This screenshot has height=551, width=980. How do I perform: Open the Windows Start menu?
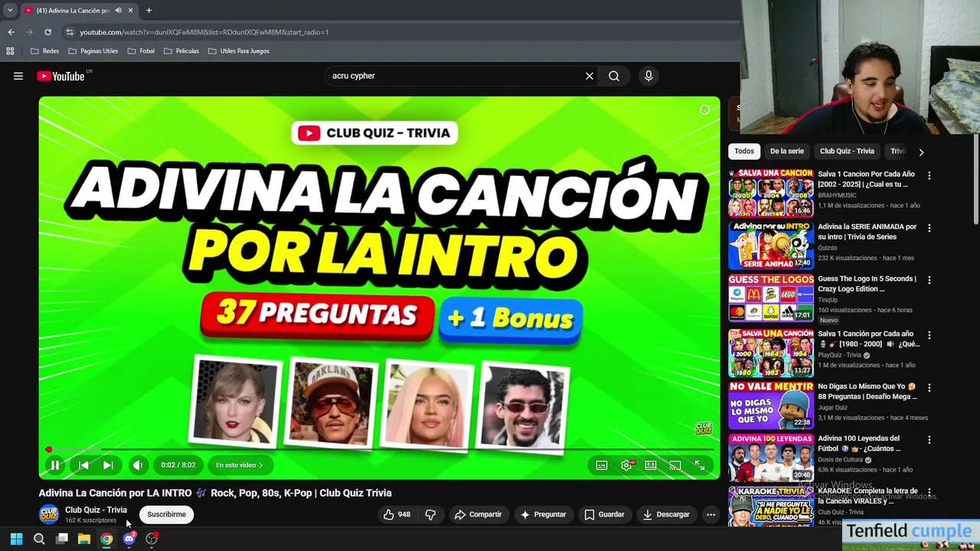[x=16, y=539]
